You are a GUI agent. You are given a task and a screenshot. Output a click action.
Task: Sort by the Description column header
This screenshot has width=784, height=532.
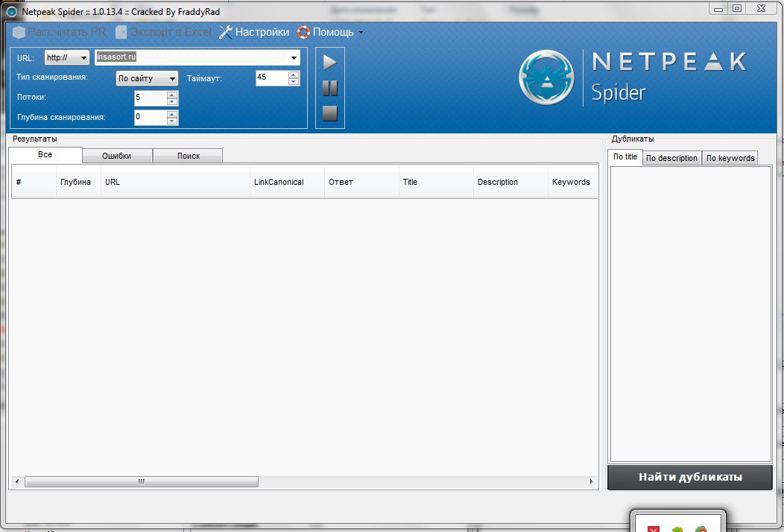510,182
